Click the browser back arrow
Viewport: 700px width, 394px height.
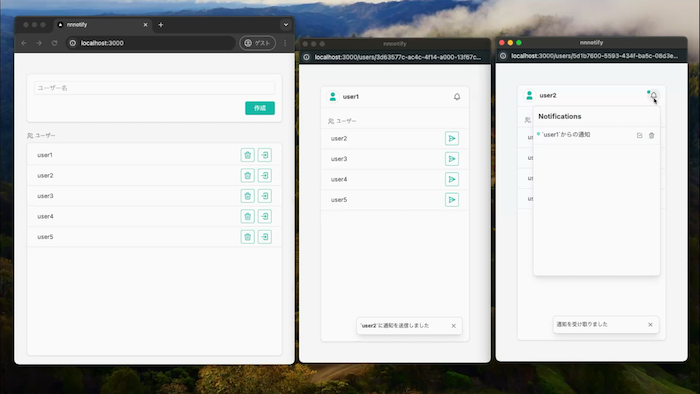pyautogui.click(x=24, y=43)
